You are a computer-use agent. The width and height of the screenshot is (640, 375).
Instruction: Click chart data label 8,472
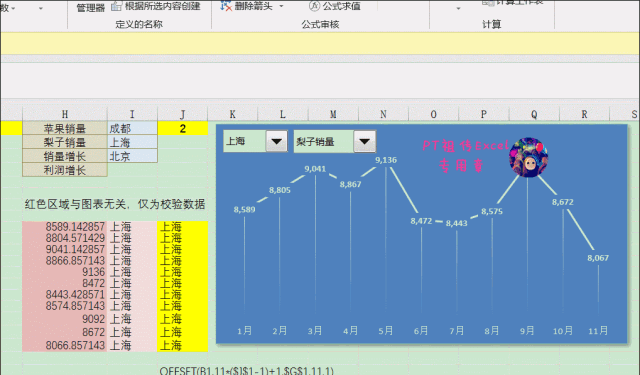click(421, 221)
